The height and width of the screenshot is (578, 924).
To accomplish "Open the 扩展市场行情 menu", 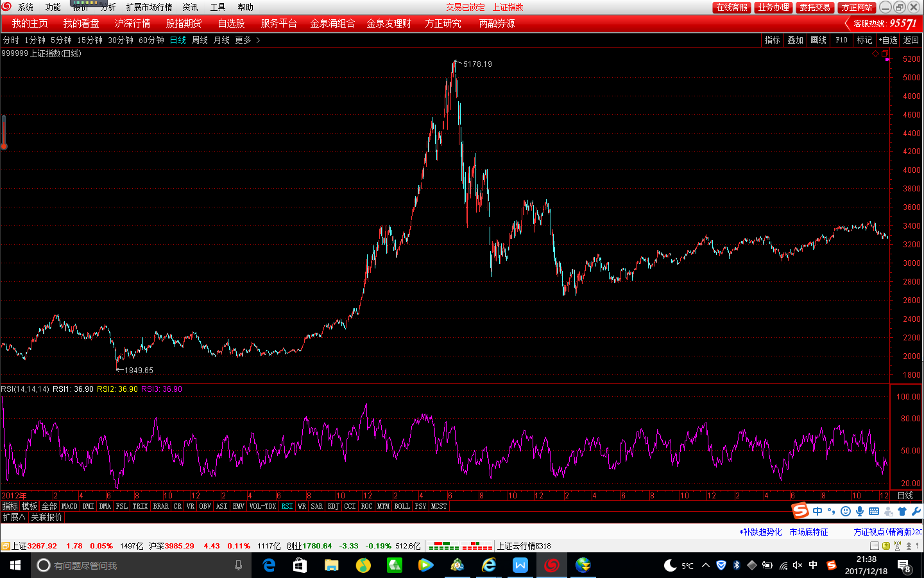I will click(149, 7).
